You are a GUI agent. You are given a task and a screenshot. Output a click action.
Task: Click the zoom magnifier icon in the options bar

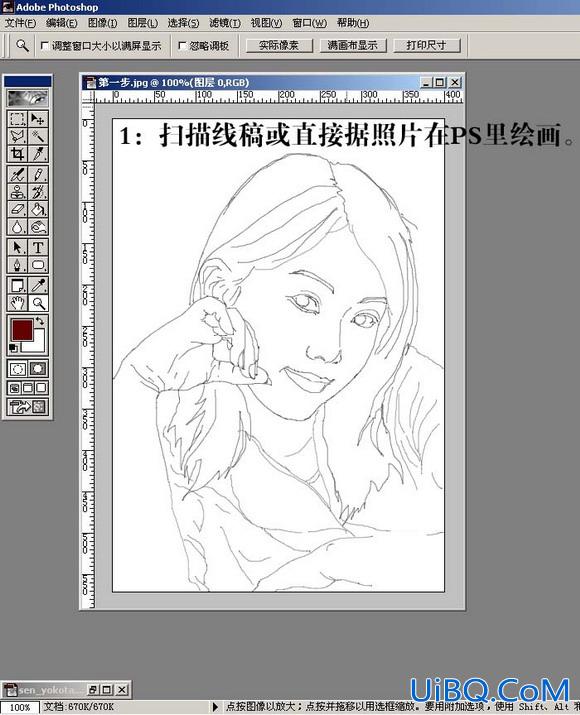22,45
